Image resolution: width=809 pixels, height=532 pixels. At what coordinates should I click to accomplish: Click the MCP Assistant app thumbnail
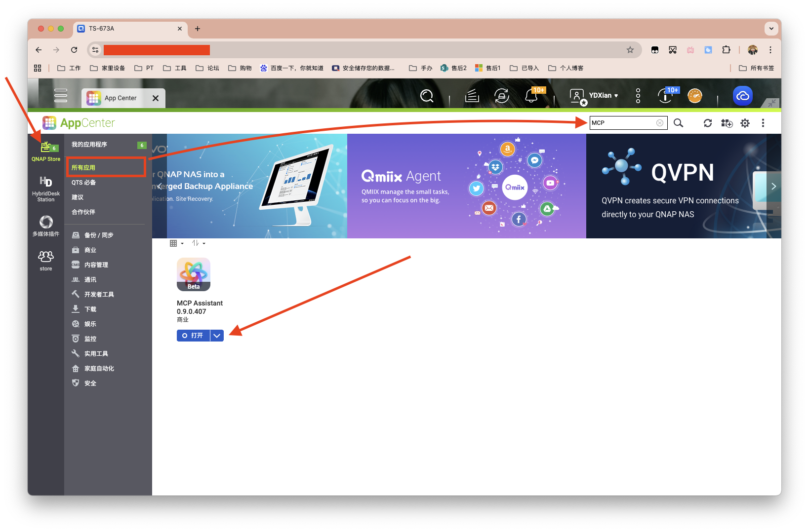[194, 274]
